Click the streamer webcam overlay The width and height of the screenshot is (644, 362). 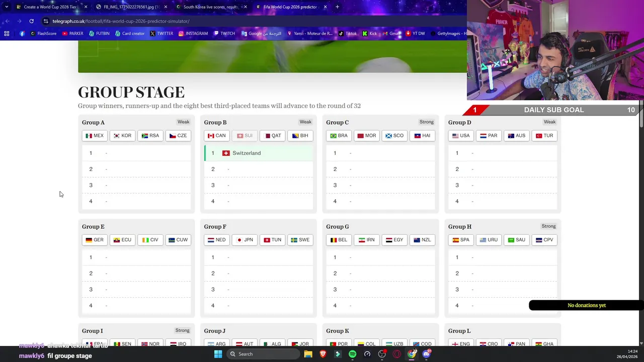coord(555,50)
